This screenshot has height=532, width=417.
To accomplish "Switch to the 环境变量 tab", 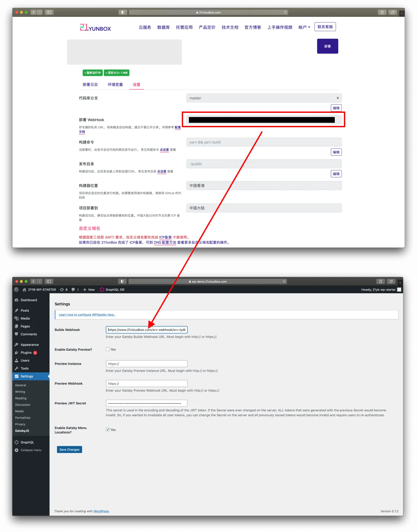I will [x=115, y=85].
